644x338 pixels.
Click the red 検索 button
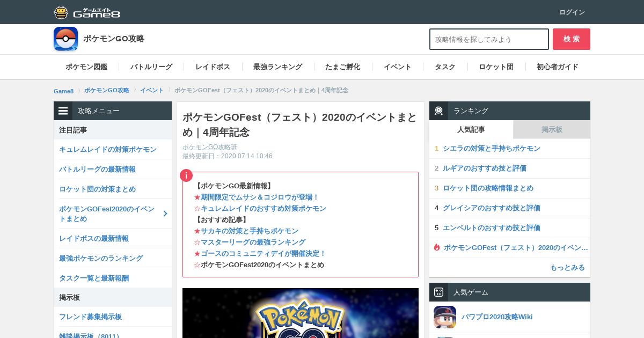[x=572, y=39]
